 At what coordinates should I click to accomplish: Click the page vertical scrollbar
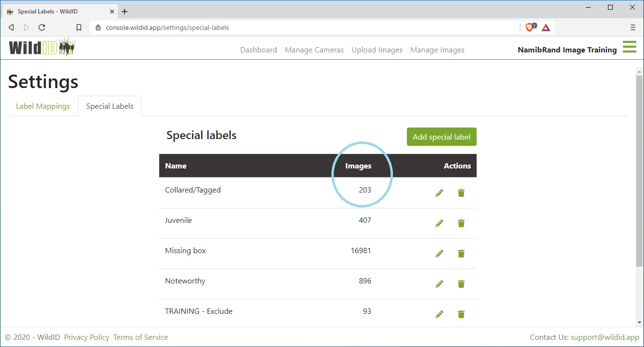click(639, 171)
